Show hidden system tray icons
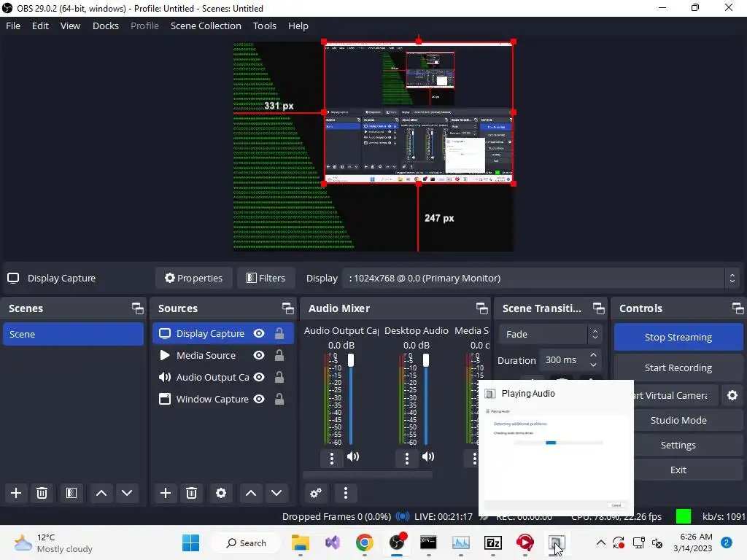This screenshot has width=747, height=560. [601, 542]
